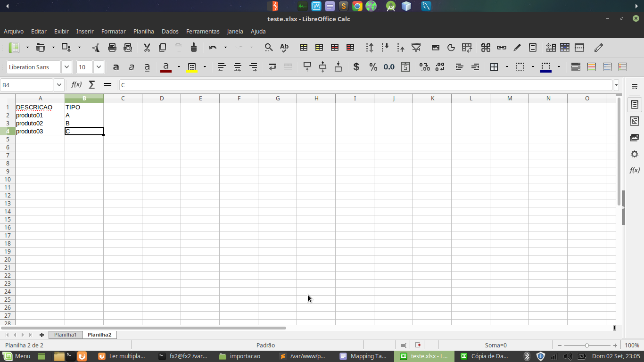This screenshot has width=644, height=362.
Task: Sort ascending using the toolbar icon
Action: pyautogui.click(x=385, y=48)
